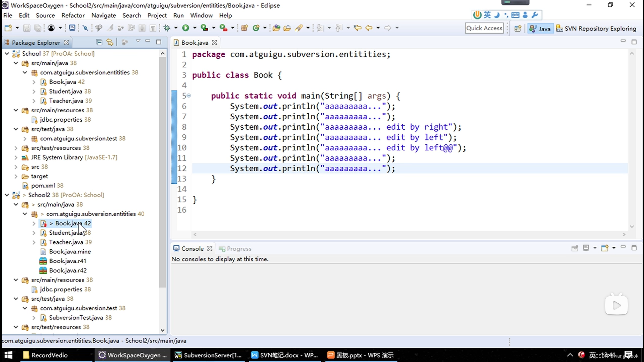Toggle IME language with the 英 icon
Screen dimensions: 644x362
[x=487, y=15]
